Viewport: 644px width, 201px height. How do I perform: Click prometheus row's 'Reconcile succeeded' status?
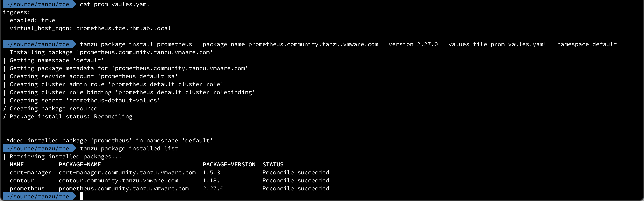[296, 188]
